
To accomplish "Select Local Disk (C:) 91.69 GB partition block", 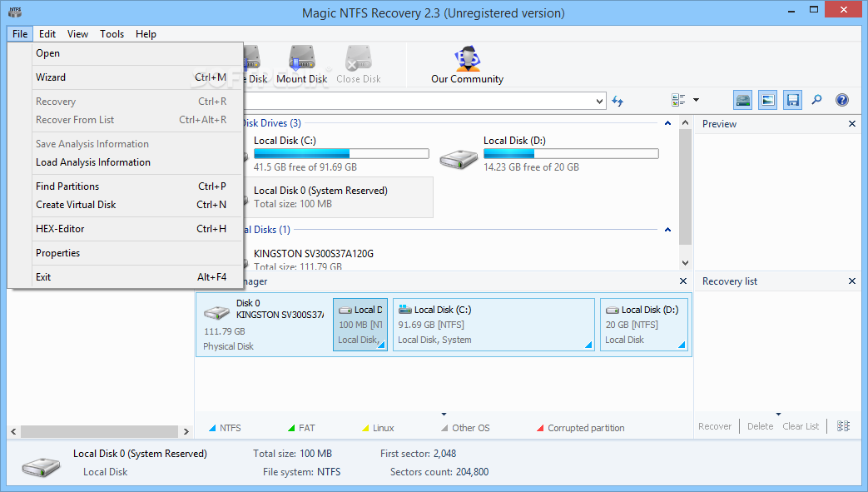I will click(494, 325).
